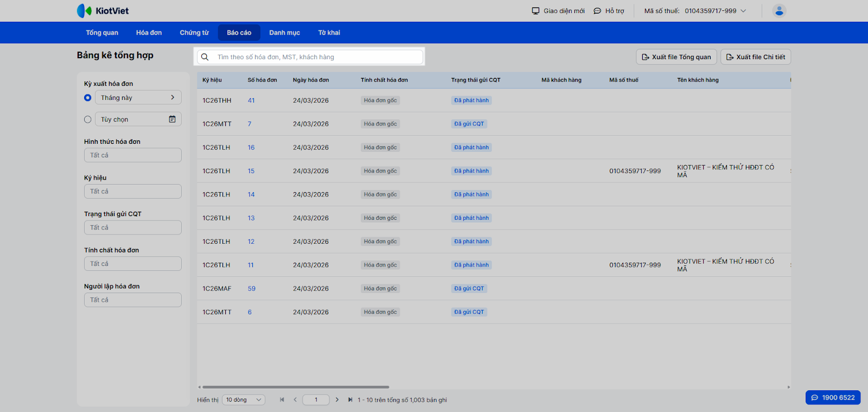Select the Tháng này radio button
868x412 pixels.
[88, 98]
